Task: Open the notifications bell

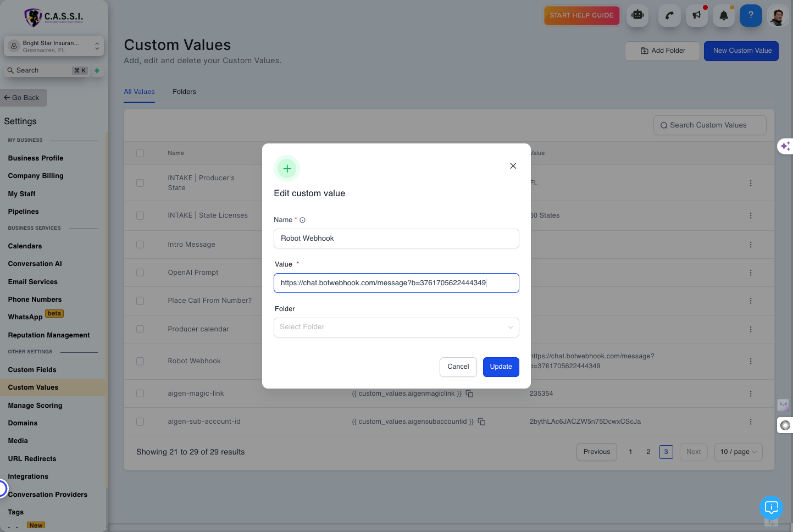Action: click(724, 15)
